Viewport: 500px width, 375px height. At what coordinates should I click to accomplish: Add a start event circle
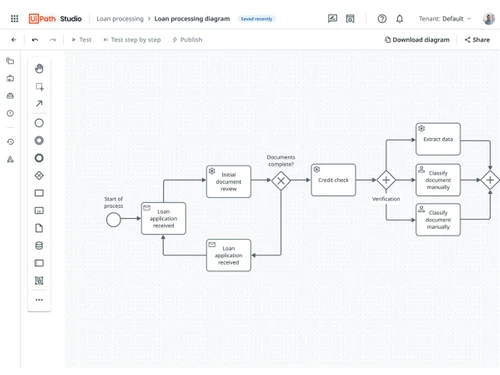coord(39,123)
